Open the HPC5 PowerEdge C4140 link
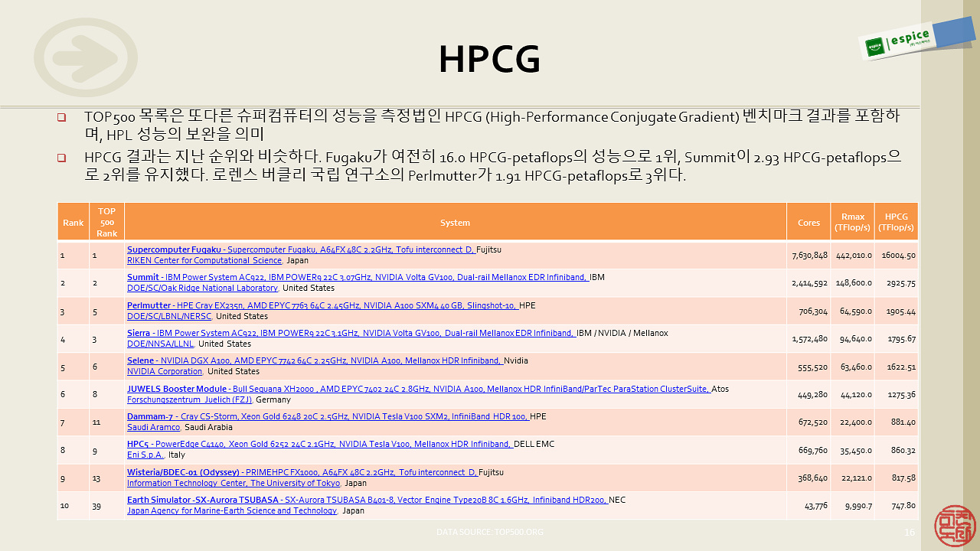The image size is (980, 551). click(320, 444)
